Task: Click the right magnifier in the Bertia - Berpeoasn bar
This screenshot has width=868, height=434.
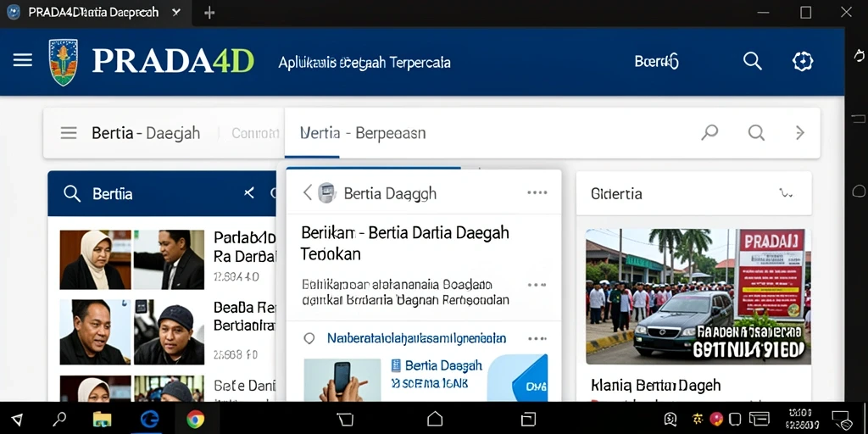Action: coord(756,132)
